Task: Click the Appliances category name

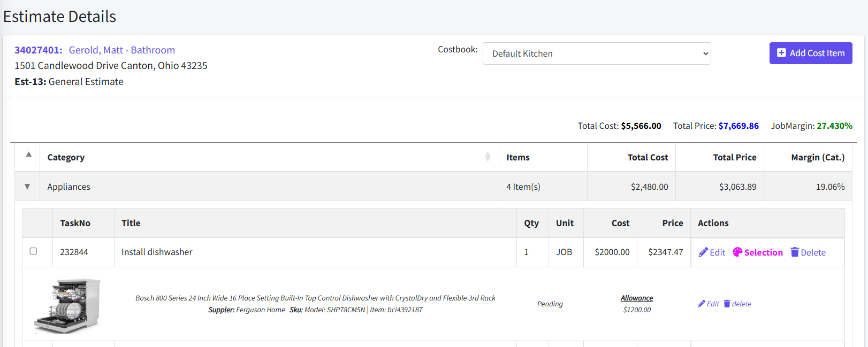Action: 68,187
